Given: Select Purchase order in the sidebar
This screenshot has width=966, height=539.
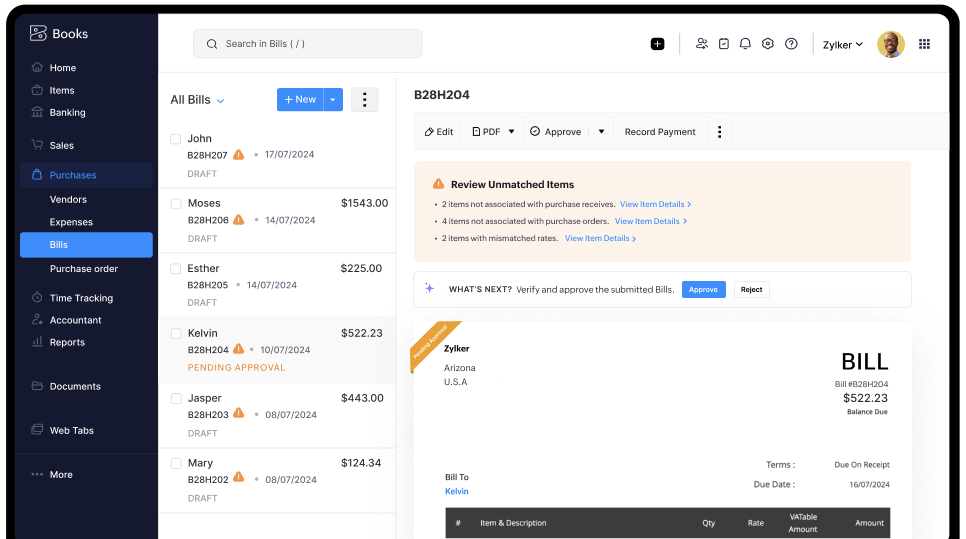Looking at the screenshot, I should [x=84, y=269].
